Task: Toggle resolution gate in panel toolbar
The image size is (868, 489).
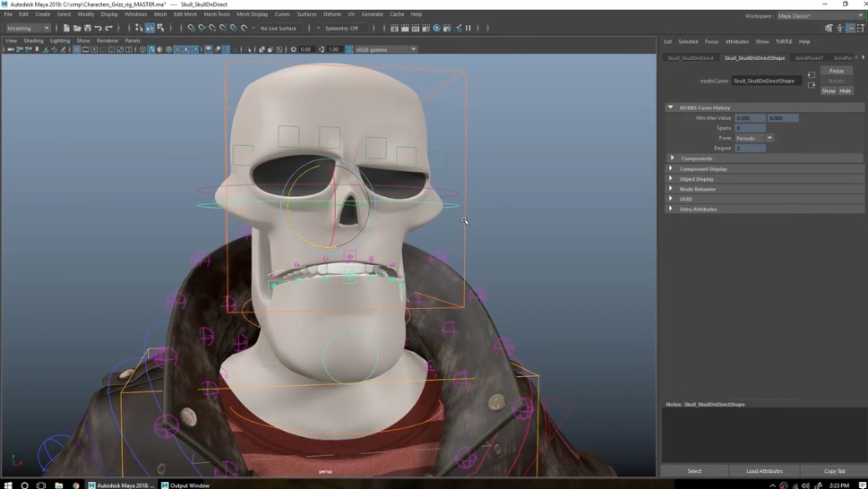Action: (x=94, y=49)
